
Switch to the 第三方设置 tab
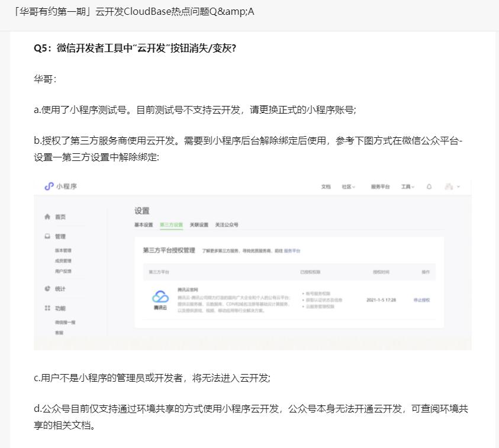171,225
